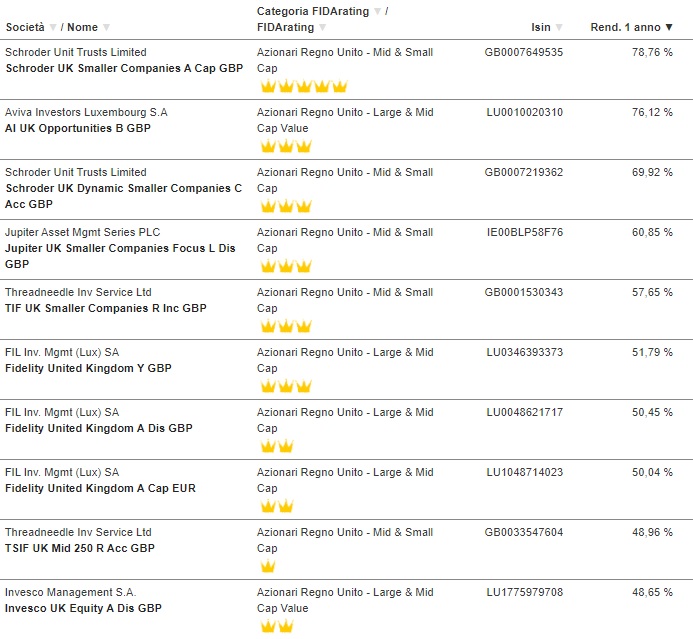Click three-crown rating of AI UK Opportunities
The image size is (693, 639).
(286, 146)
